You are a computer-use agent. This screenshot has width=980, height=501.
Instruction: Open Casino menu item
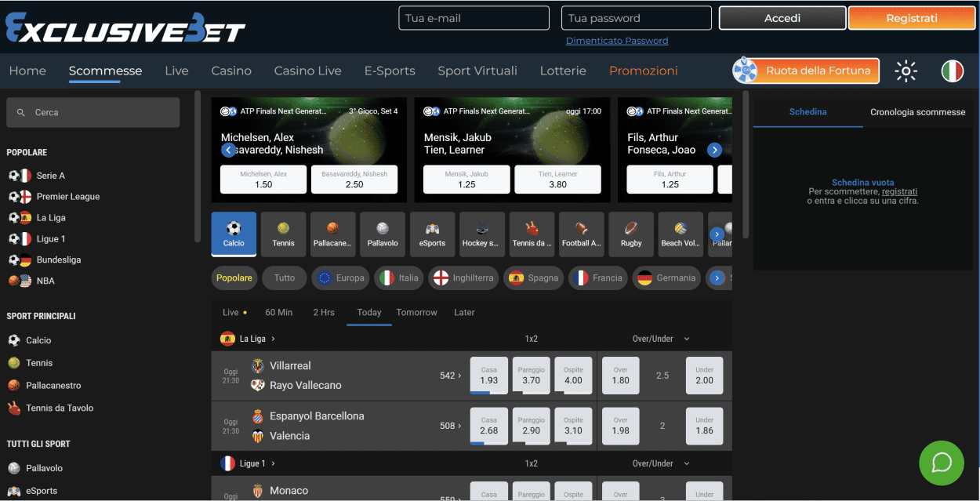click(231, 71)
